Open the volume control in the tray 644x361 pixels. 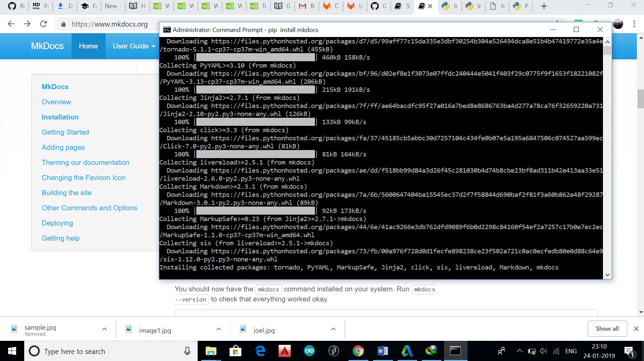tap(544, 351)
